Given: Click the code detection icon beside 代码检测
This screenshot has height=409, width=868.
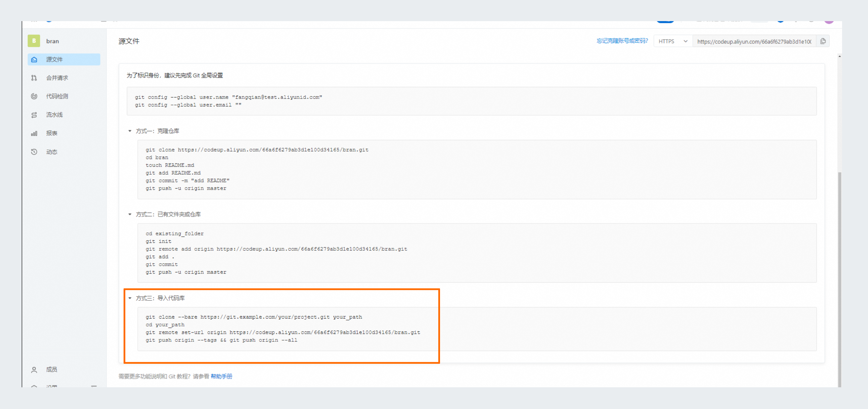Looking at the screenshot, I should 34,96.
